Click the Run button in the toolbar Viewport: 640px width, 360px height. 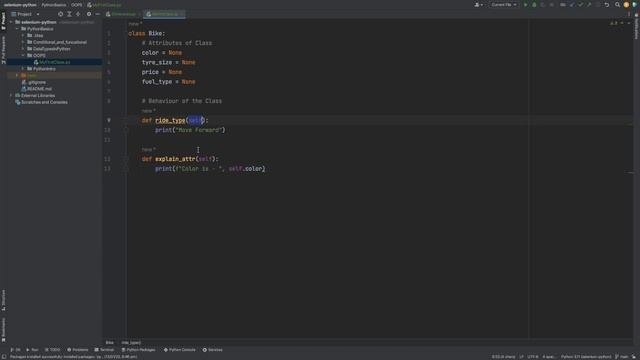tap(525, 5)
